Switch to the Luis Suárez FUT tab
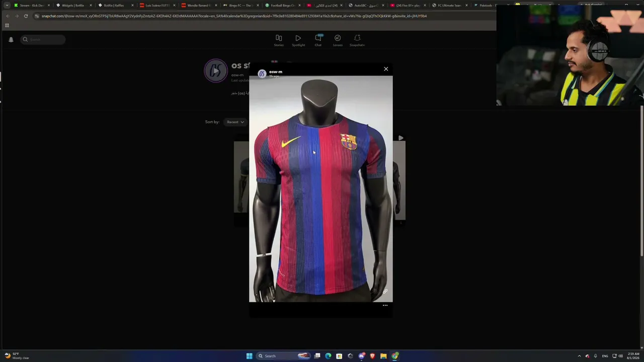 [x=157, y=6]
